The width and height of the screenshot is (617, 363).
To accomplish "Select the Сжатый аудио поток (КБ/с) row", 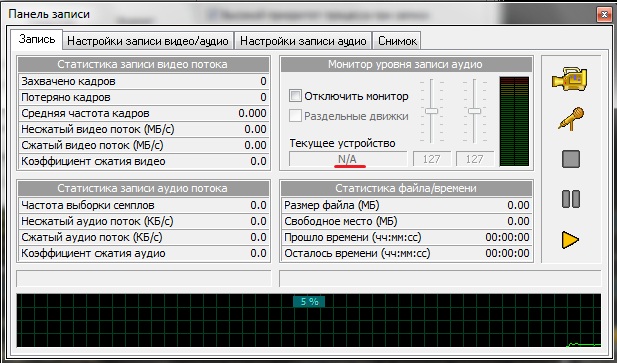I will tap(144, 237).
